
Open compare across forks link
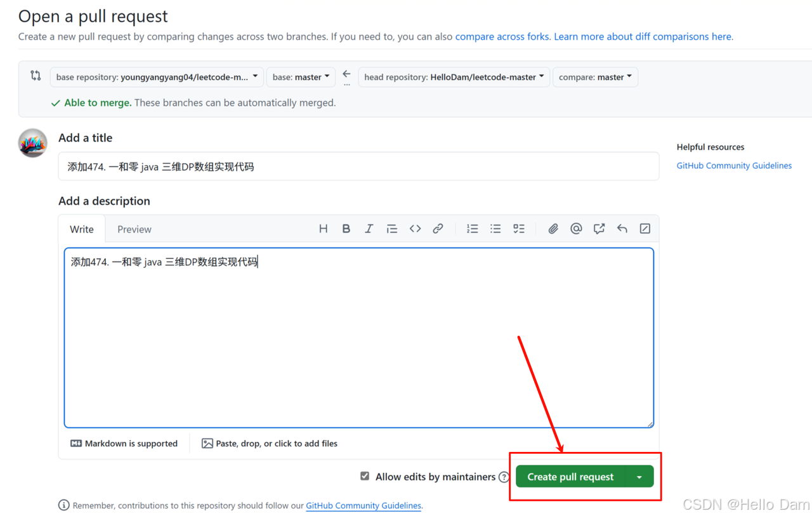pyautogui.click(x=502, y=36)
